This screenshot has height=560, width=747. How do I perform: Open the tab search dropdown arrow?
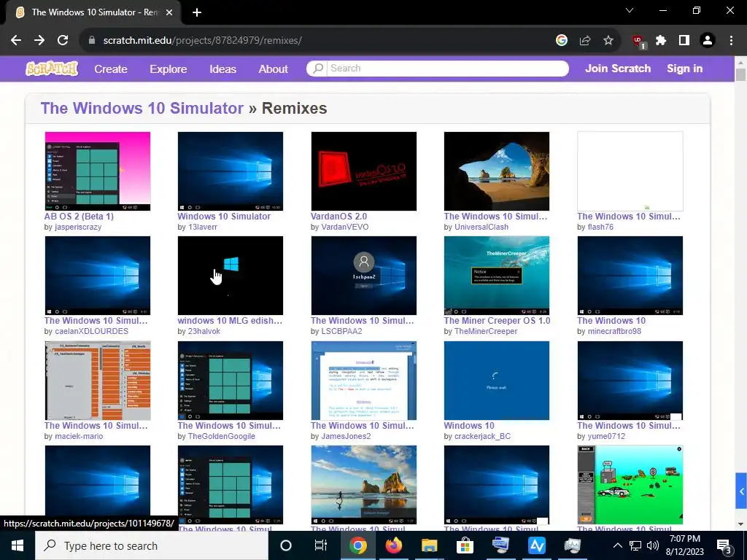(630, 10)
